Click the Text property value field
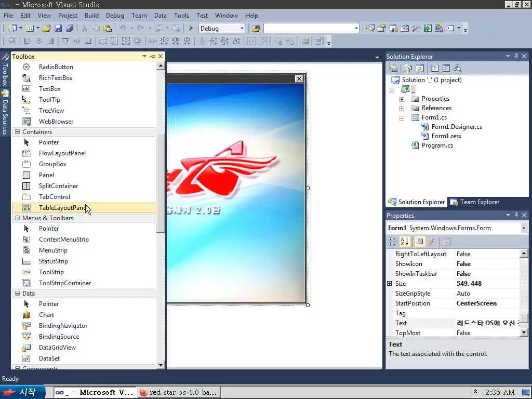 [x=487, y=323]
